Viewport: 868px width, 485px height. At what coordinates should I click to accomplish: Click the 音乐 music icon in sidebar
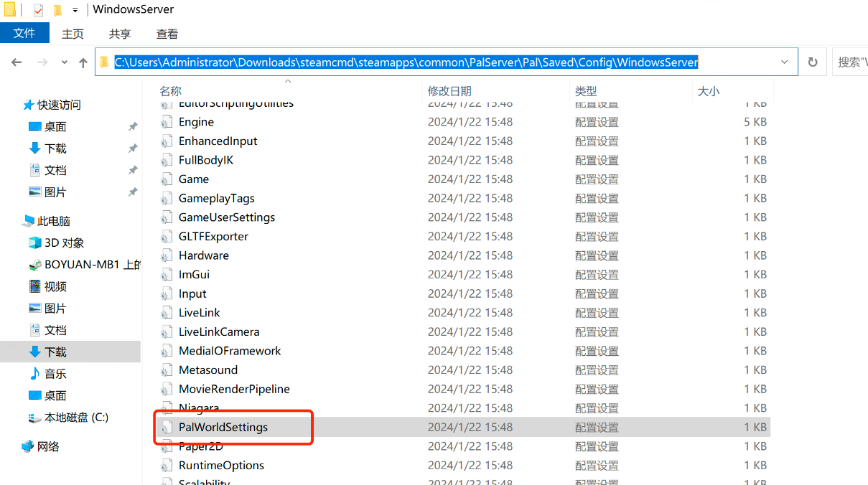point(34,374)
